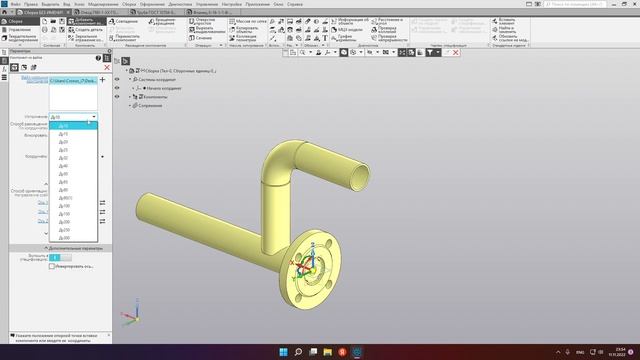The width and height of the screenshot is (640, 360).
Task: Select Создать деталь tool
Action: pyautogui.click(x=86, y=30)
